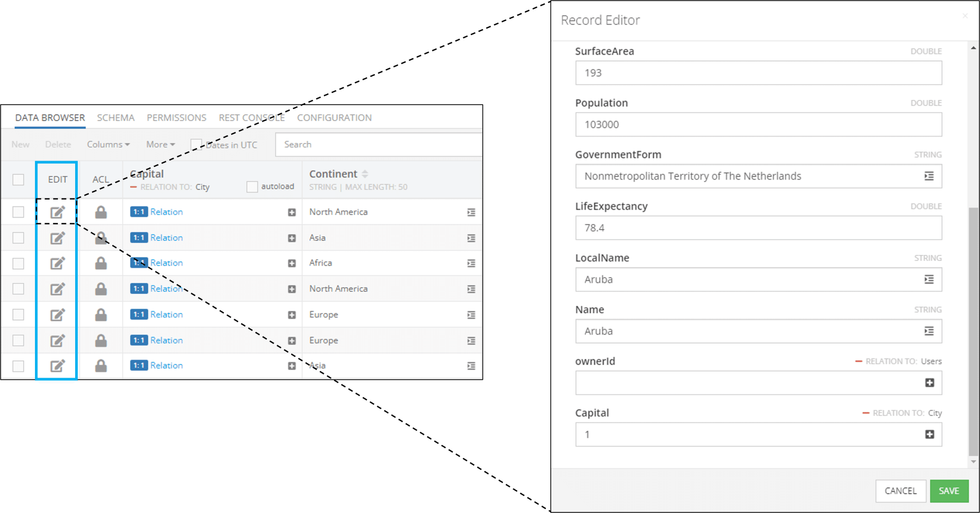Click the edit pencil for the last Asia row
980x513 pixels.
pos(57,366)
